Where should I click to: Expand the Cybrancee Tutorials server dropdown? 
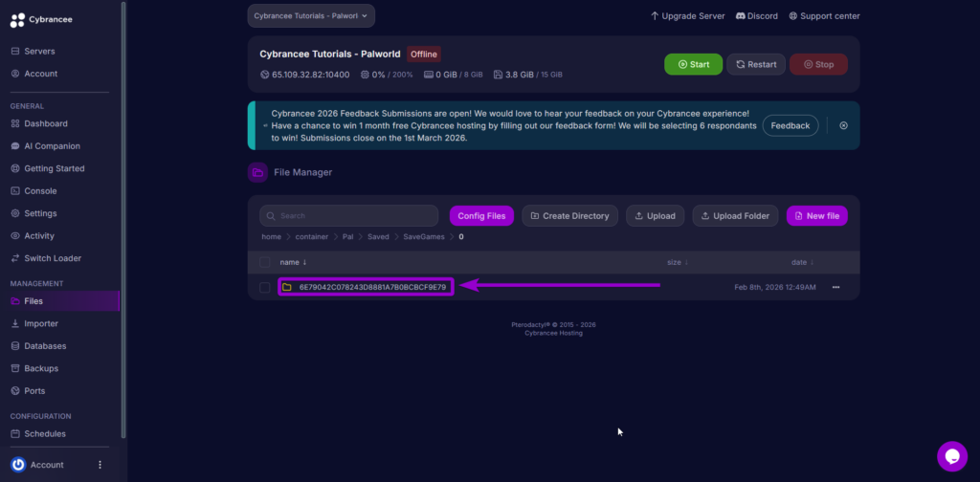311,15
